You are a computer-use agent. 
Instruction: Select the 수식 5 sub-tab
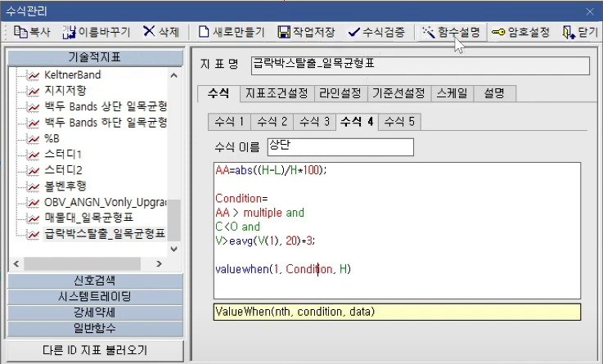[x=399, y=122]
